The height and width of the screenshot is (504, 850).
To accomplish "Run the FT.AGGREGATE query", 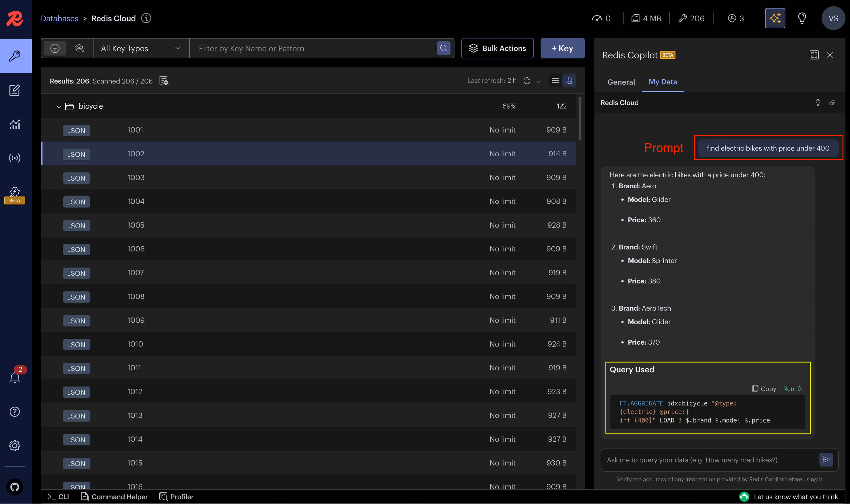I will [792, 388].
